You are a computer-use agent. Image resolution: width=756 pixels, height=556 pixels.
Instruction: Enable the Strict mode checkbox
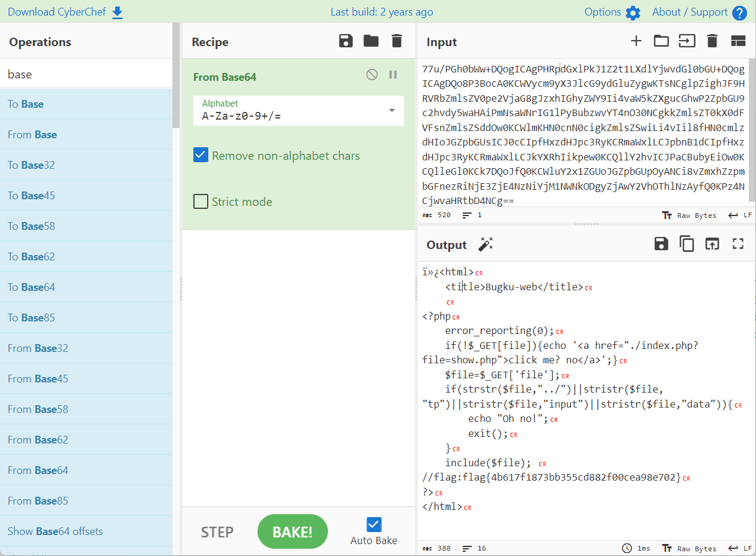201,202
